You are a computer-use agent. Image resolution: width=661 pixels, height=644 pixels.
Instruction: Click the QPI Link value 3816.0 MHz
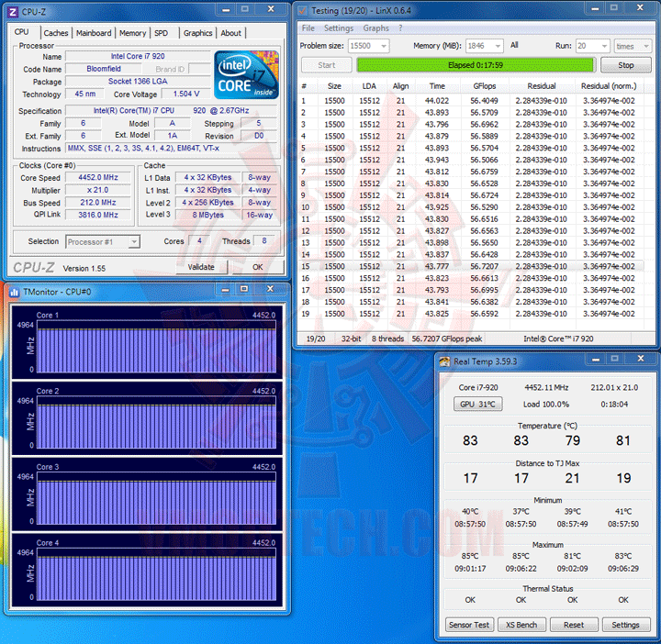(x=98, y=215)
